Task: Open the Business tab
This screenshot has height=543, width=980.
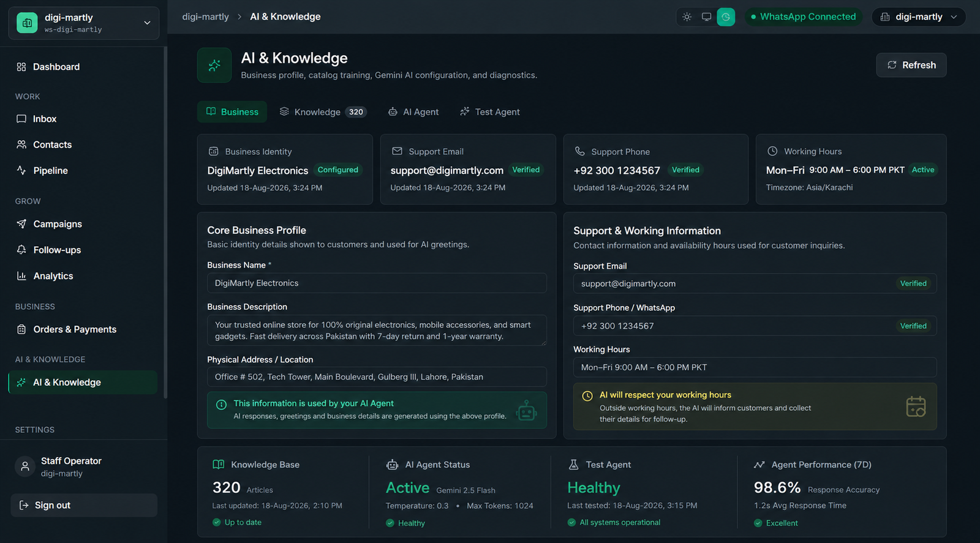Action: tap(232, 111)
